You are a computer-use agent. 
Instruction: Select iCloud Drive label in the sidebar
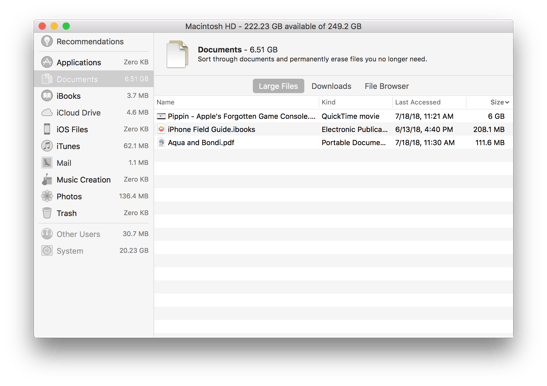(78, 113)
